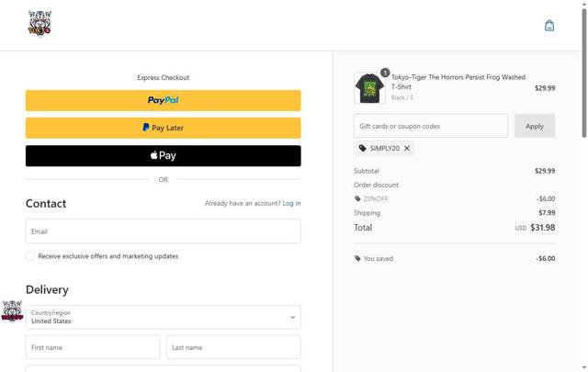Click the page vertical scrollbar
The height and width of the screenshot is (372, 588).
(584, 73)
